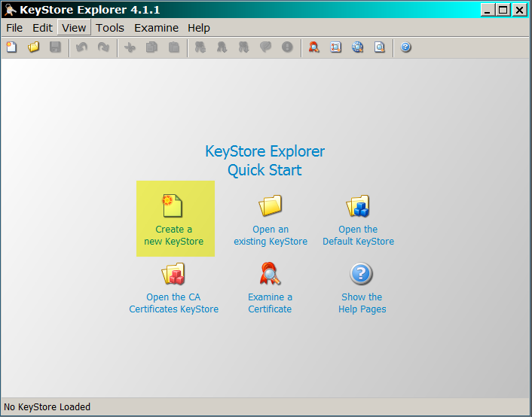Click the 'No KeyStore Loaded' status bar text
Image resolution: width=532 pixels, height=417 pixels.
[47, 406]
